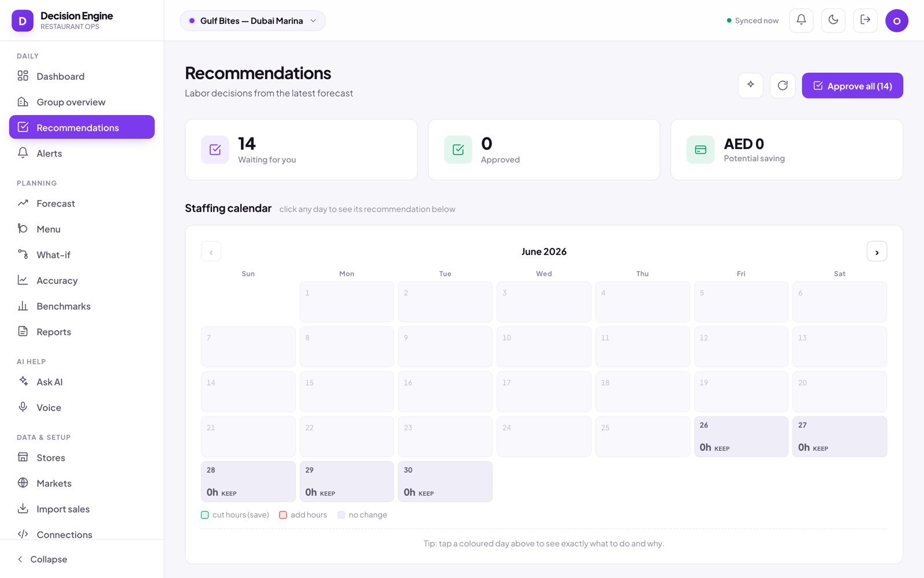The width and height of the screenshot is (924, 578).
Task: Click the Waiting for you card icon
Action: point(215,150)
